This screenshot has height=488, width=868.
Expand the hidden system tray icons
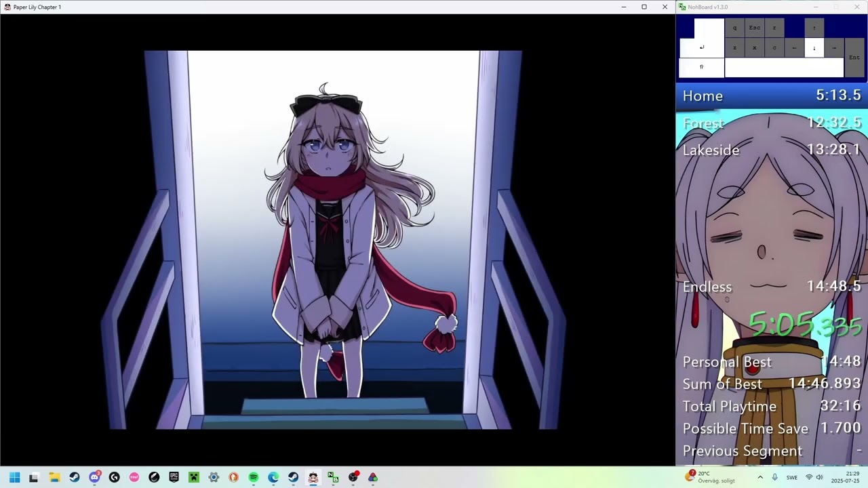point(759,477)
